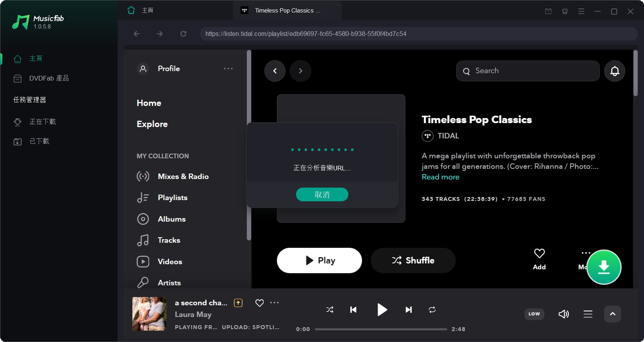644x342 pixels.
Task: Open the hamburger menu in title bar
Action: pyautogui.click(x=581, y=11)
